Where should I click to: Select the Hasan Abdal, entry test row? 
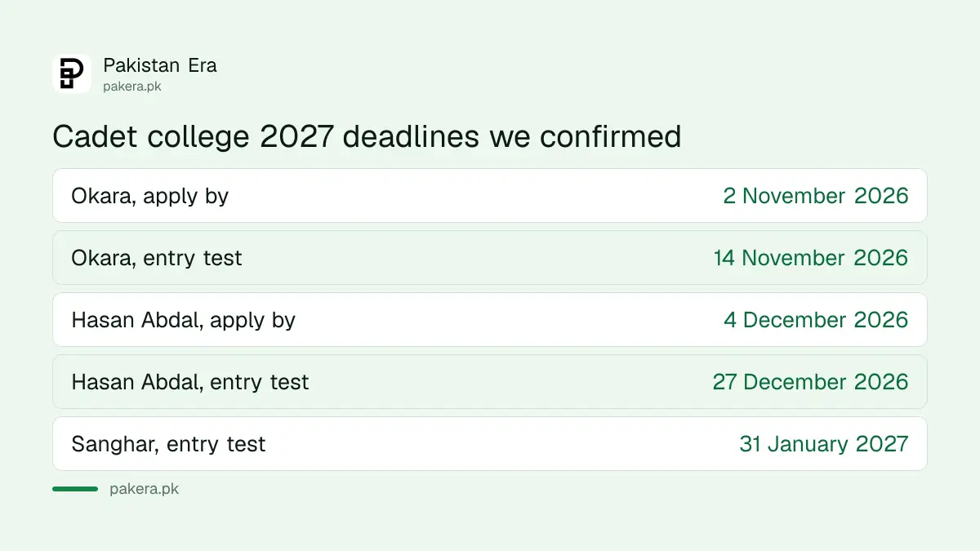[x=490, y=382]
